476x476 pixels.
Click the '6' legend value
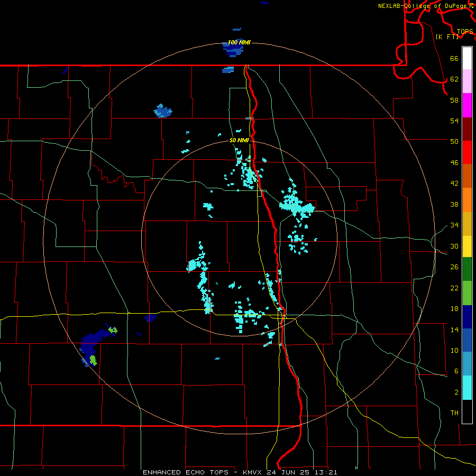(x=456, y=371)
